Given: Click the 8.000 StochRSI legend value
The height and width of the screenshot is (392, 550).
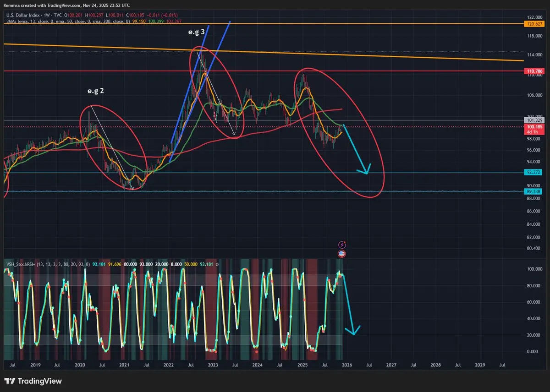Looking at the screenshot, I should pyautogui.click(x=176, y=264).
